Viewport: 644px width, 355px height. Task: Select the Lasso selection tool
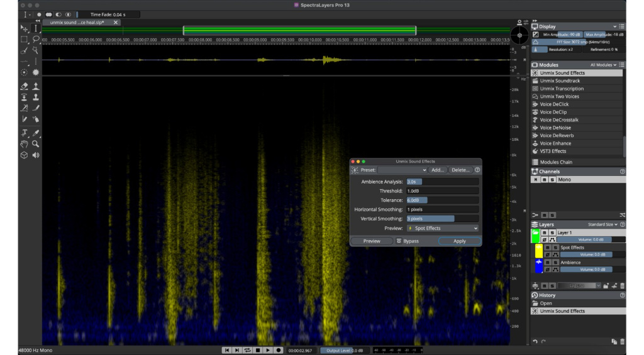click(x=36, y=40)
